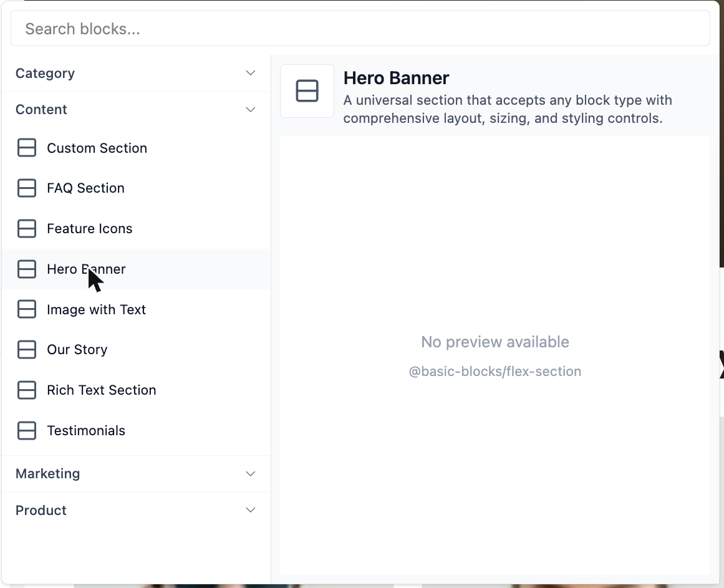Click the Image with Text block icon
724x588 pixels.
pyautogui.click(x=27, y=309)
